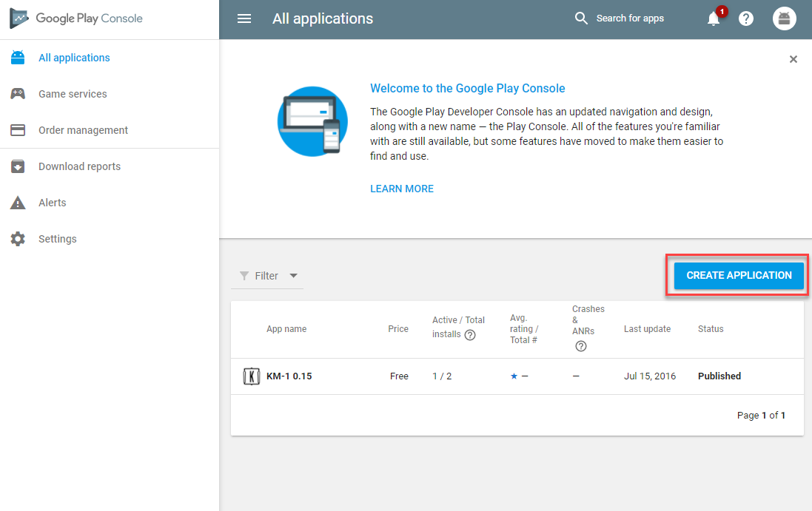Click help icon next to Active / Total installs
The image size is (812, 511).
[x=470, y=335]
